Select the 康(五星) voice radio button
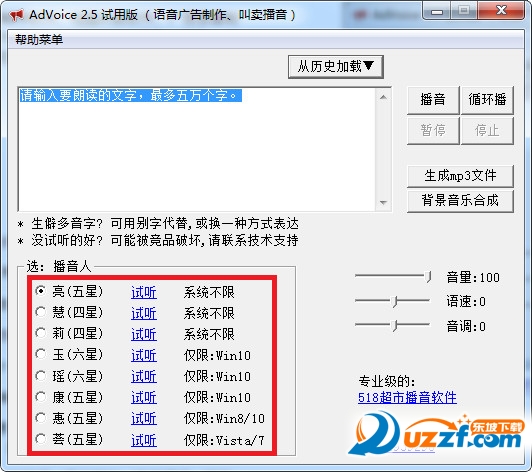Image resolution: width=532 pixels, height=472 pixels. click(x=41, y=397)
